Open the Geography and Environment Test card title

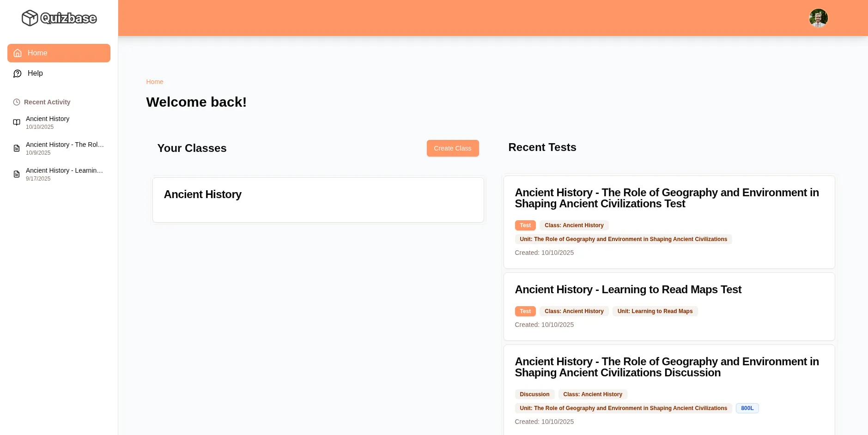point(667,198)
